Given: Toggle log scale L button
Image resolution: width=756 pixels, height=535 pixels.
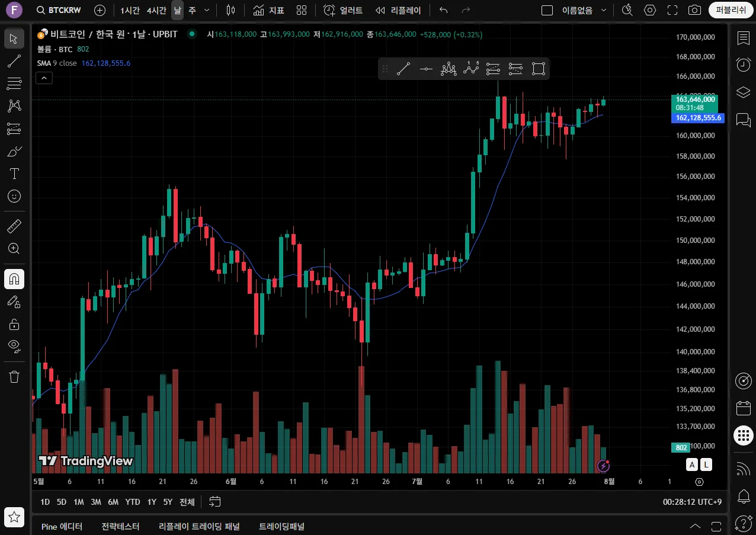Looking at the screenshot, I should pos(706,464).
